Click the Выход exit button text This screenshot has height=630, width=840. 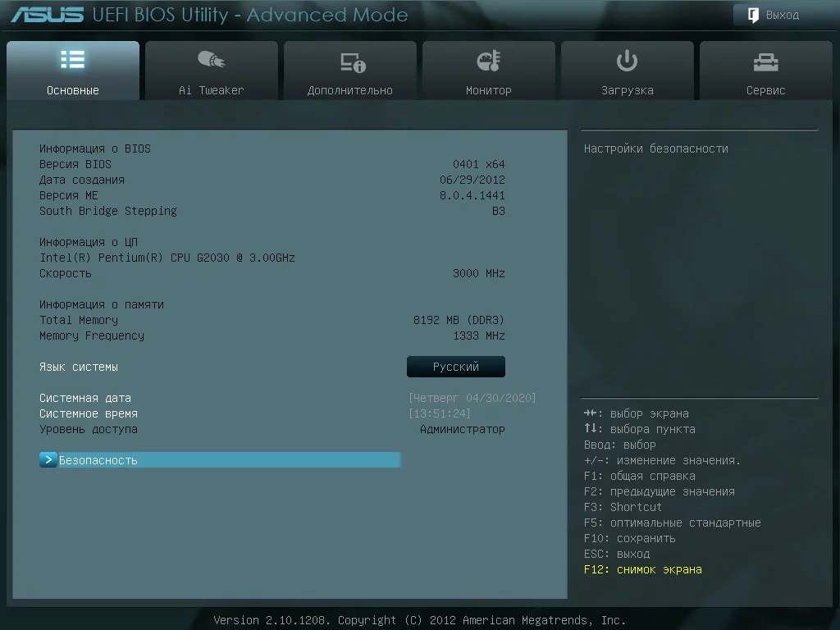[x=782, y=15]
